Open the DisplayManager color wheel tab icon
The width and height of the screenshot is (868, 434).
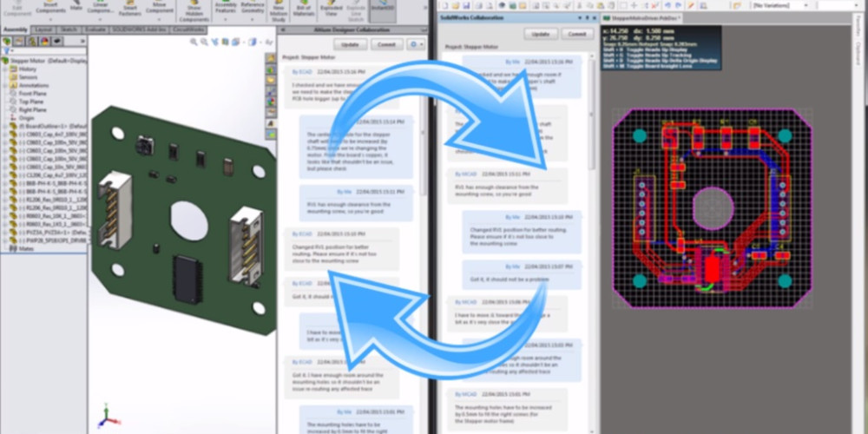point(45,42)
